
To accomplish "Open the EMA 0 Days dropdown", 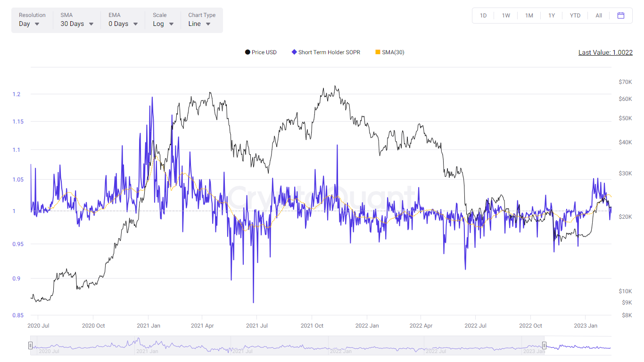I will point(123,24).
